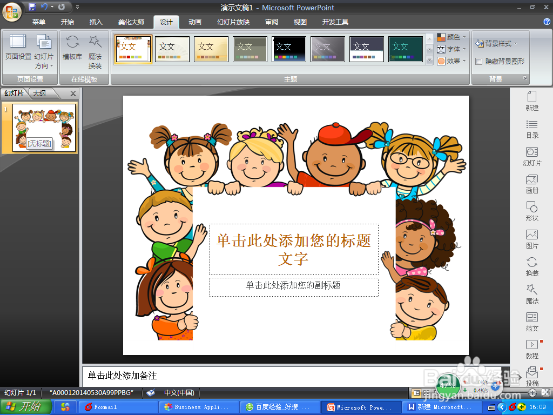Switch to the 幻灯片 pane tab
This screenshot has height=415, width=553.
pyautogui.click(x=14, y=93)
